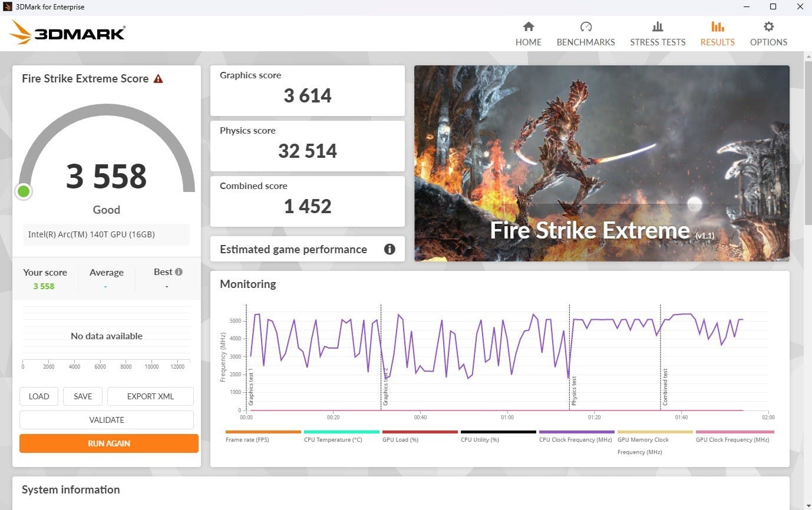The height and width of the screenshot is (510, 812).
Task: Click the 3DMark app icon in title bar
Action: click(x=7, y=7)
